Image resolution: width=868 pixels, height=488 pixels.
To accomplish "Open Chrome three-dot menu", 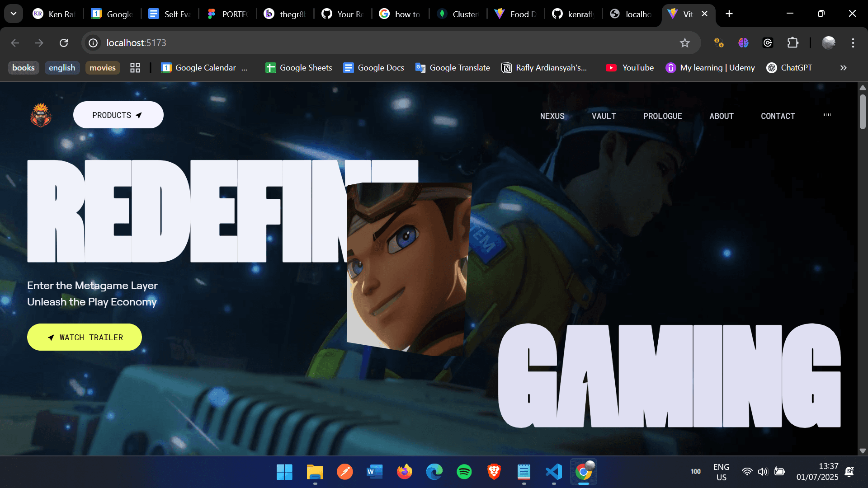I will [853, 43].
